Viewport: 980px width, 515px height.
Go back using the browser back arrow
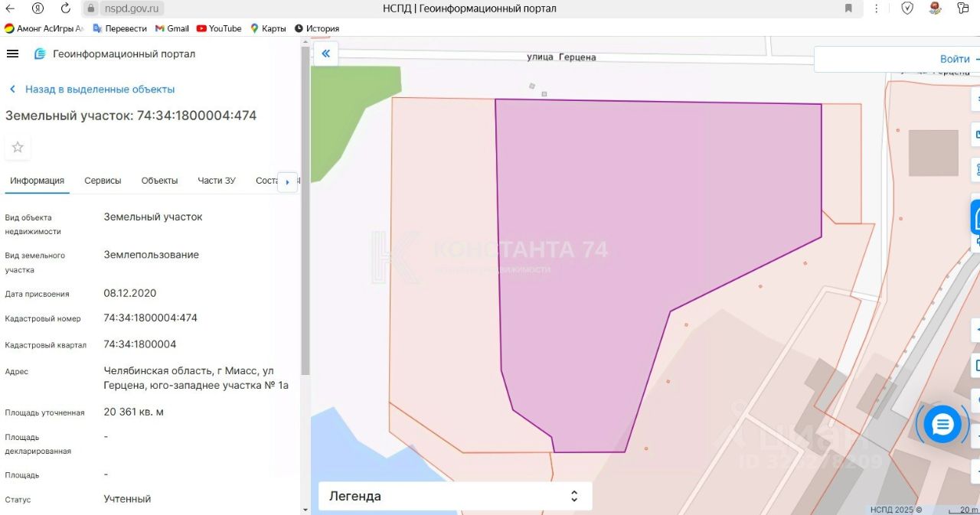click(11, 8)
